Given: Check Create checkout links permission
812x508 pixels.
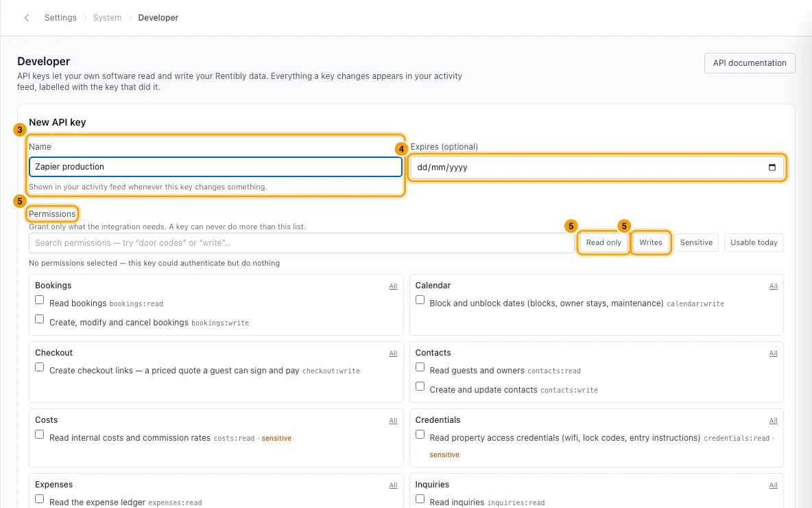Looking at the screenshot, I should [39, 367].
